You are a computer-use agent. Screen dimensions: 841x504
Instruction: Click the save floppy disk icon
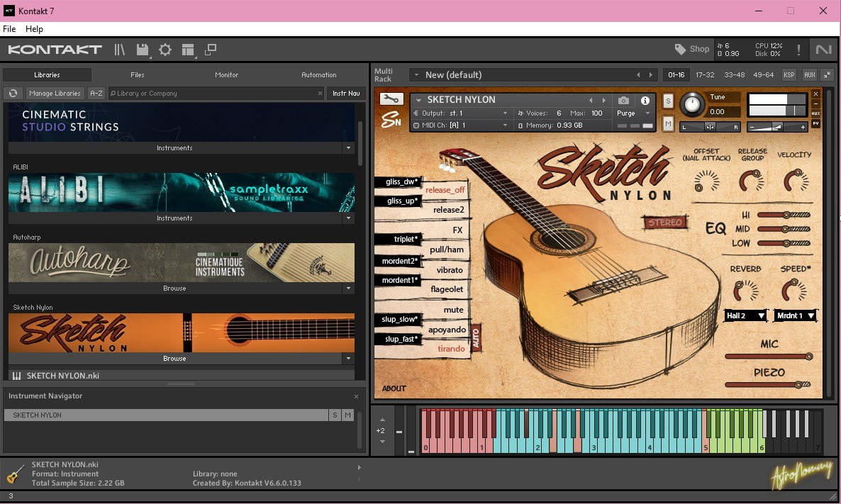[x=143, y=50]
